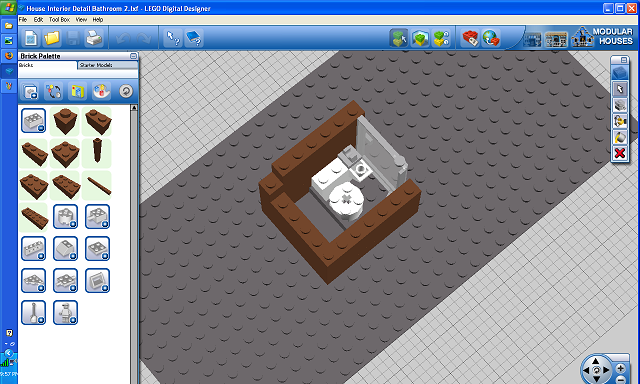Screen dimensions: 640x384
Task: Expand the tools and accessories group with the shovel
Action: (33, 313)
